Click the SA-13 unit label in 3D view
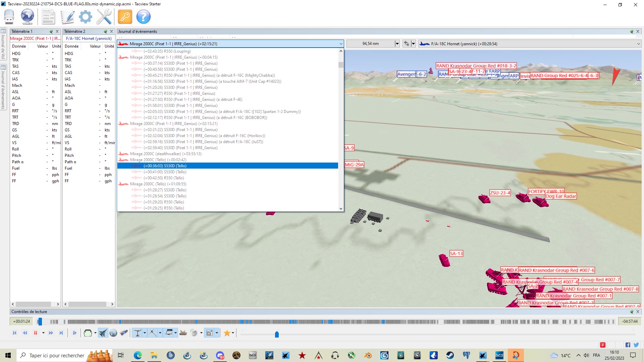Screen dimensions: 644x362 point(456,254)
